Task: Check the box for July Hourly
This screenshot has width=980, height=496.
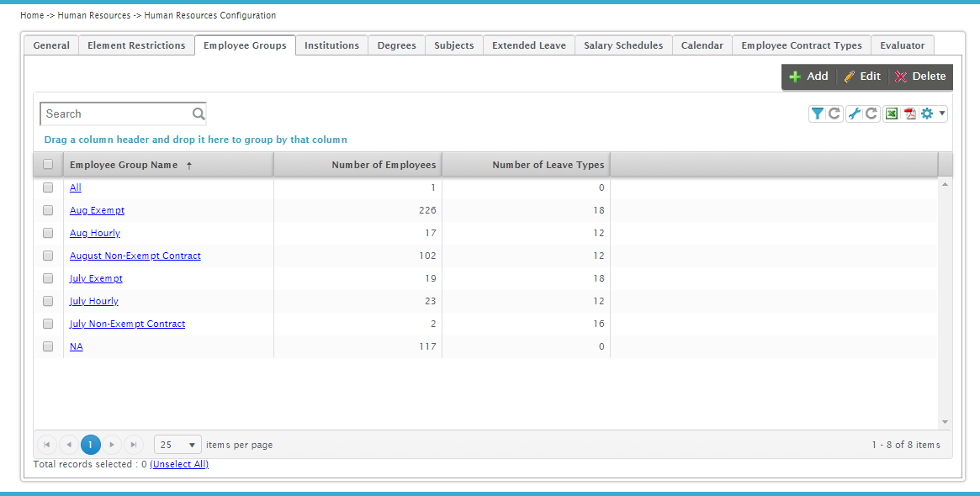Action: [48, 301]
